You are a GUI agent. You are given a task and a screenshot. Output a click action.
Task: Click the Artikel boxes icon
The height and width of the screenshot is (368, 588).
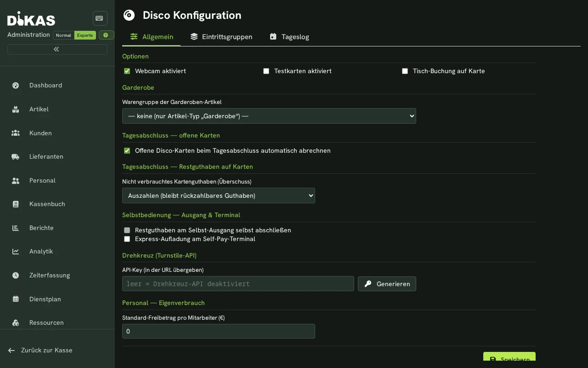click(16, 109)
